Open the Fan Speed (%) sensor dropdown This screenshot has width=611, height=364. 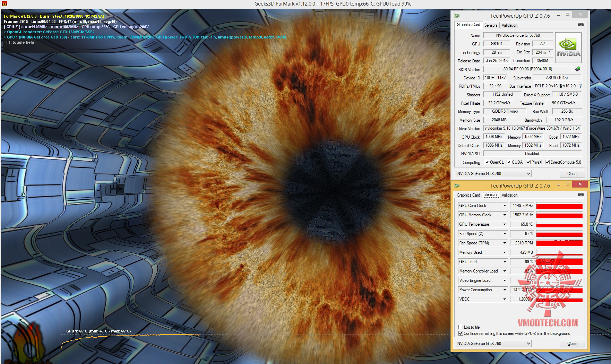(x=505, y=234)
